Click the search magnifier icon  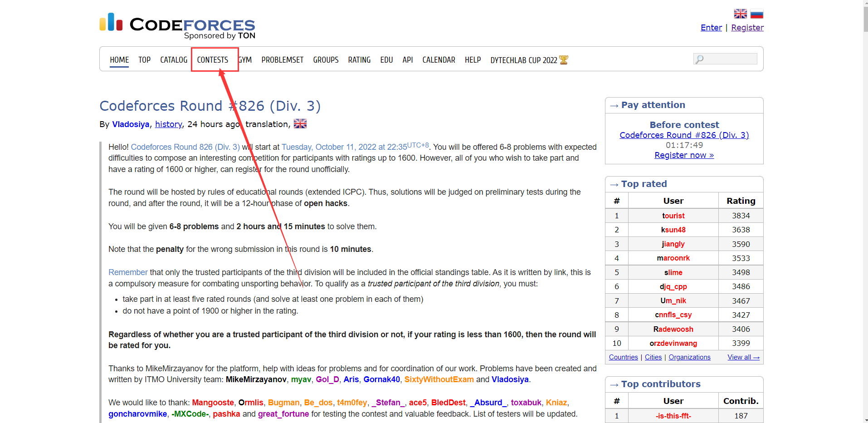coord(699,59)
